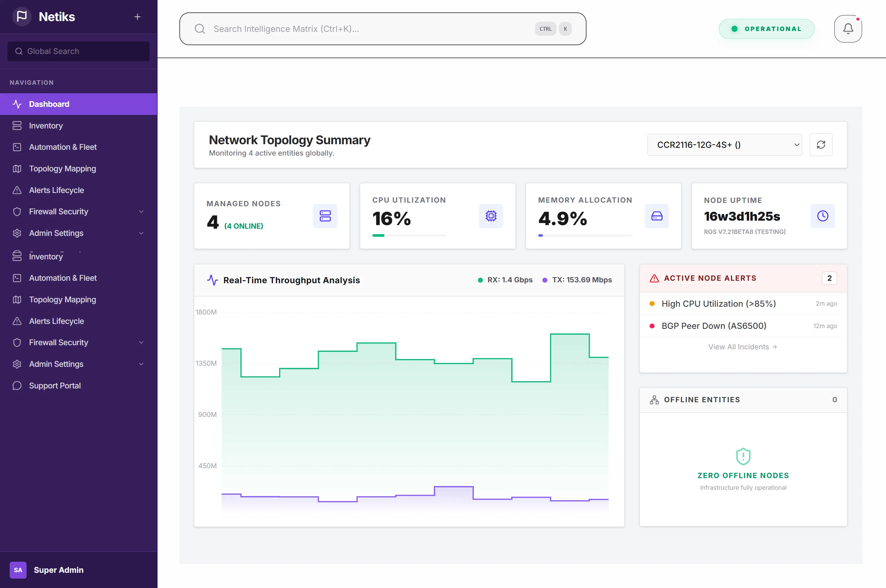
Task: Select Dashboard in the navigation menu
Action: click(x=49, y=104)
